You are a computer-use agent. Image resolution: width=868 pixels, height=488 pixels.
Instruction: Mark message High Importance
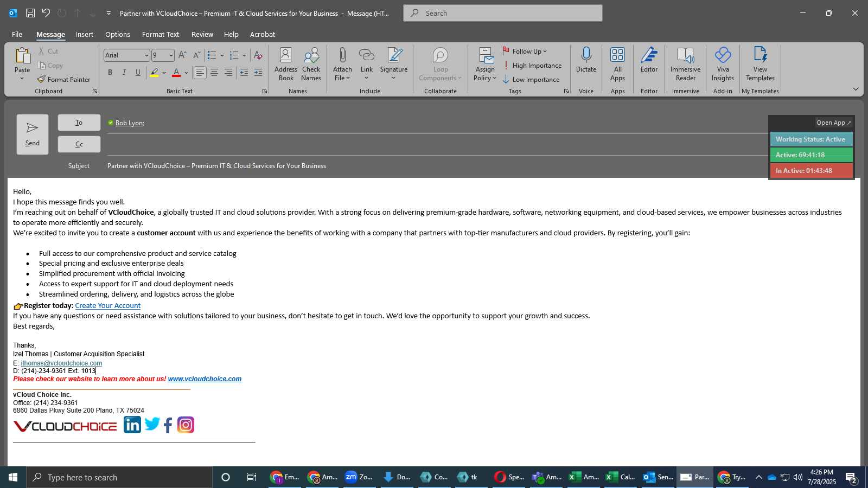532,66
